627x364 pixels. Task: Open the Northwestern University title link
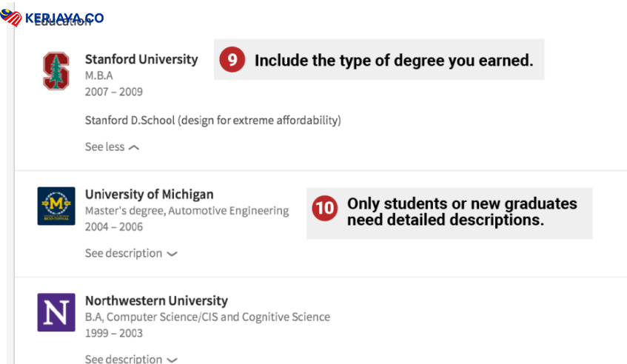(x=156, y=301)
